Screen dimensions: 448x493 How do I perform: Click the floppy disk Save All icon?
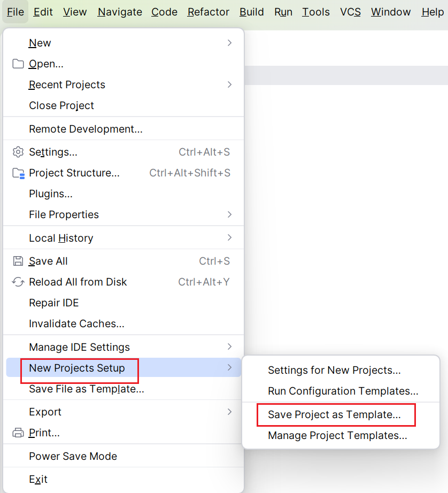pos(18,261)
